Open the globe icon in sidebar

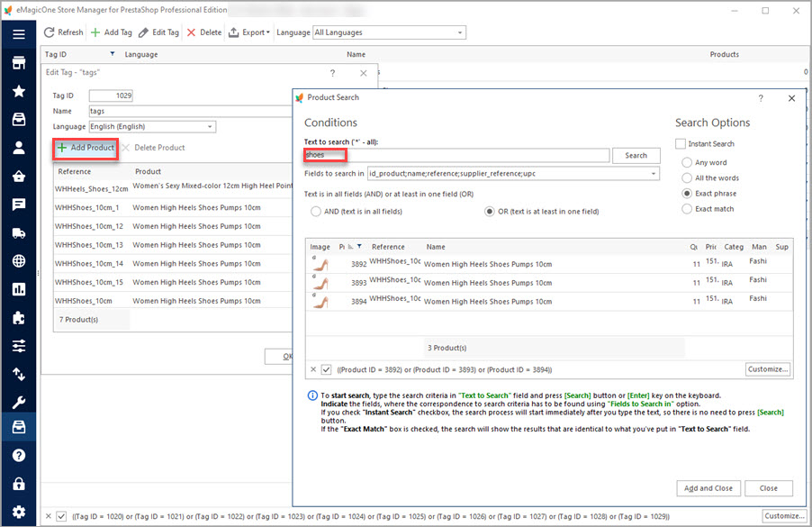pyautogui.click(x=19, y=260)
